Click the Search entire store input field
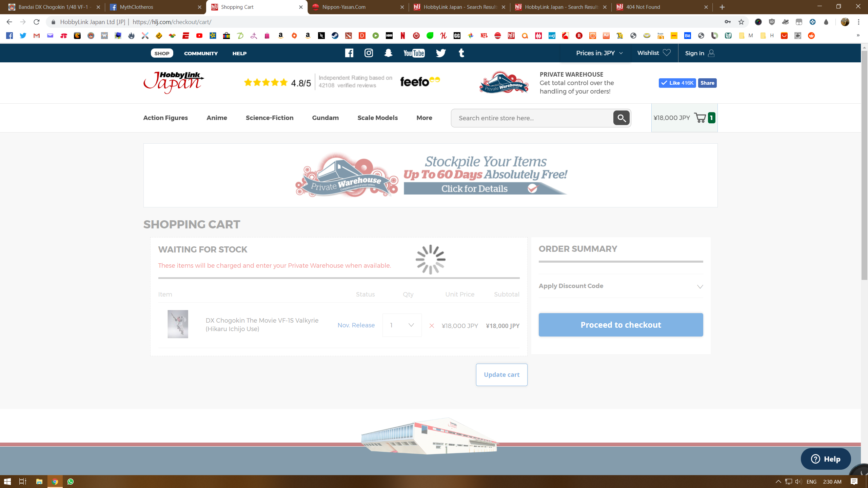Image resolution: width=868 pixels, height=488 pixels. [x=532, y=118]
